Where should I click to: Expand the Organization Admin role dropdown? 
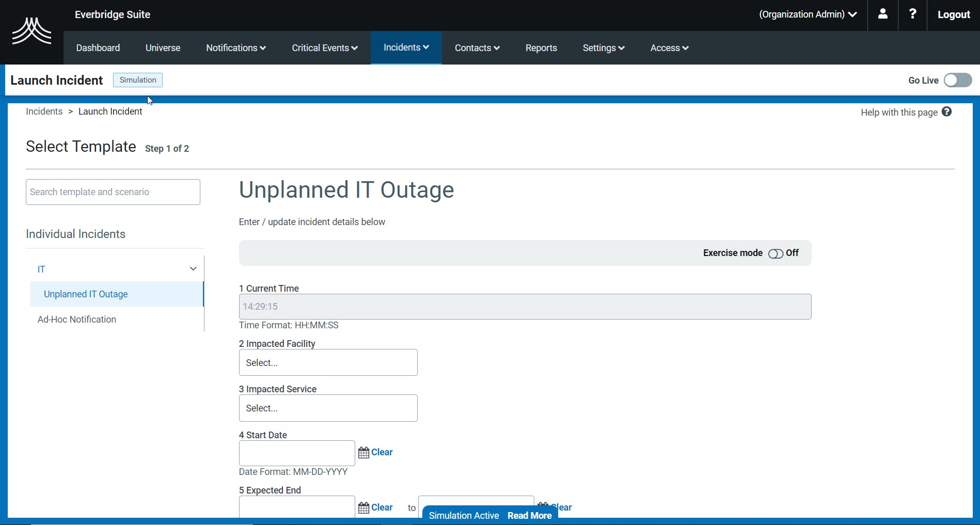coord(808,14)
